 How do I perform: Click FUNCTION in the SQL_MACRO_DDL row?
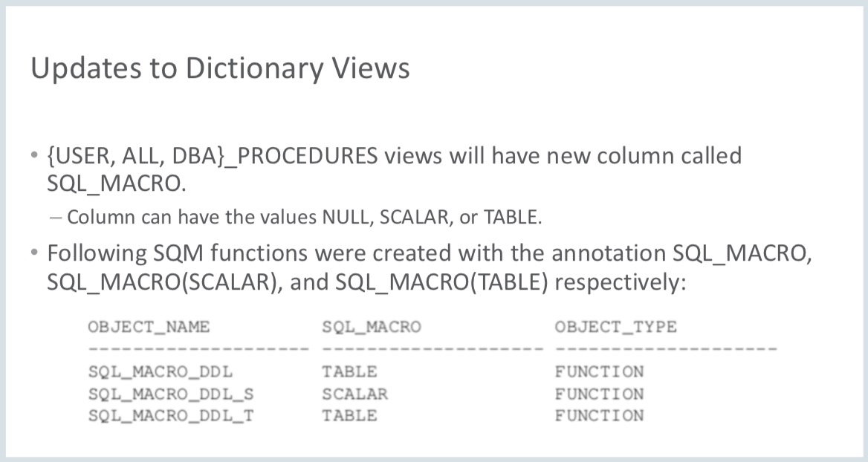(599, 371)
